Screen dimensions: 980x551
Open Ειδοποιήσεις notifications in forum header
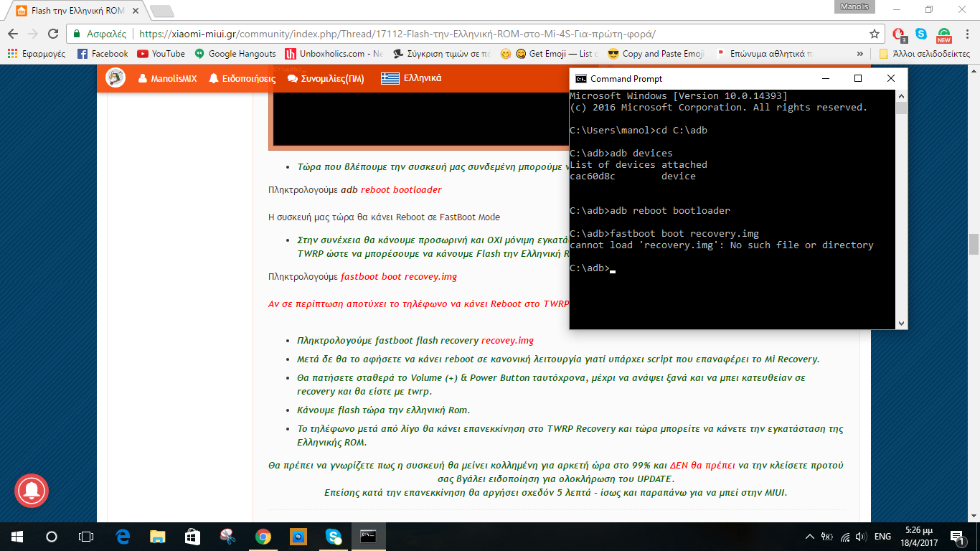242,79
